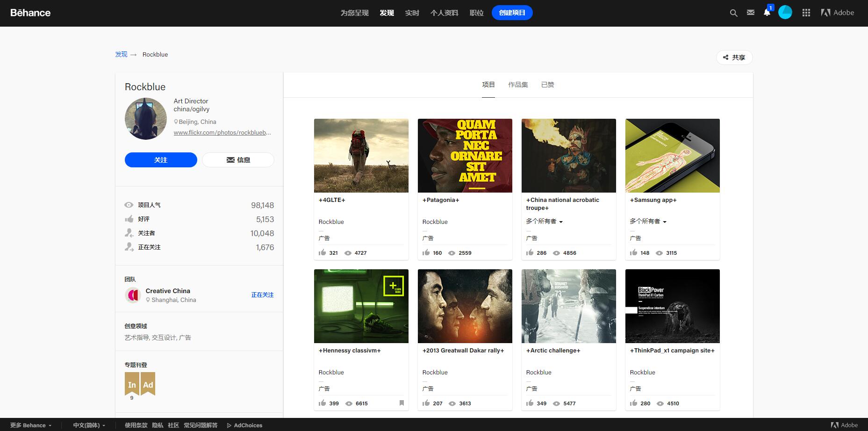This screenshot has height=431, width=868.
Task: Click the thumbs-up icon on Samsung app card
Action: point(634,252)
